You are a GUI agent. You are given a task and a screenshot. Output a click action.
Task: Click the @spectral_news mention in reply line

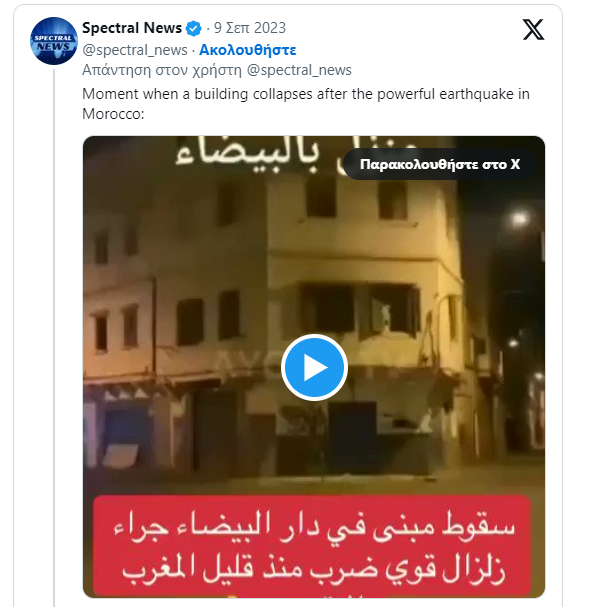pos(299,70)
